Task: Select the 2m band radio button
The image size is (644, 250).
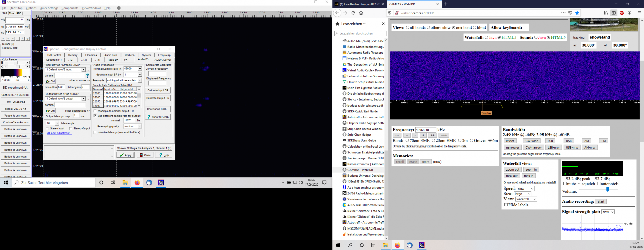Action: point(460,141)
